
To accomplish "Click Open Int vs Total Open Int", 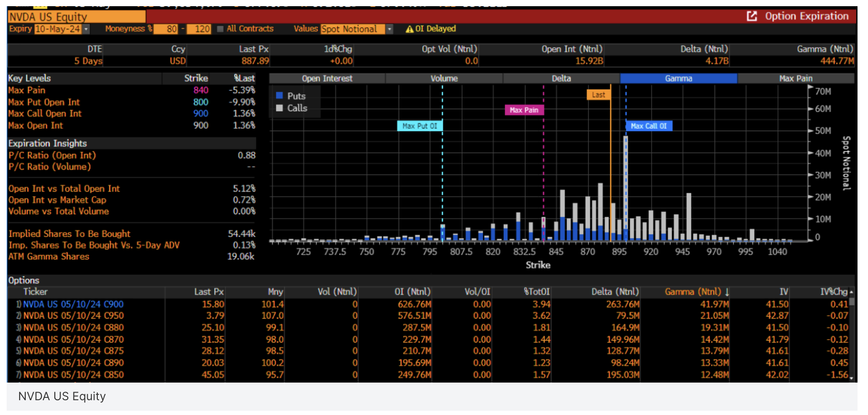I will (132, 189).
